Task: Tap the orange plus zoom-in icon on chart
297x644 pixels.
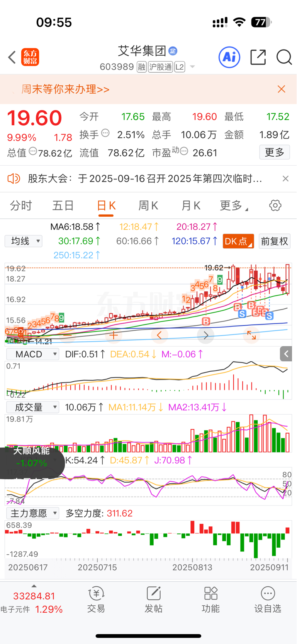Action: click(x=114, y=335)
